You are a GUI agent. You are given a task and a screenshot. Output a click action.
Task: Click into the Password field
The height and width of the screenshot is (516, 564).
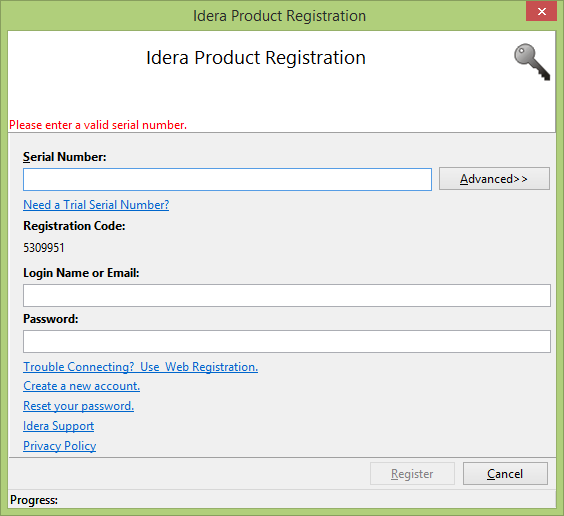(x=287, y=341)
